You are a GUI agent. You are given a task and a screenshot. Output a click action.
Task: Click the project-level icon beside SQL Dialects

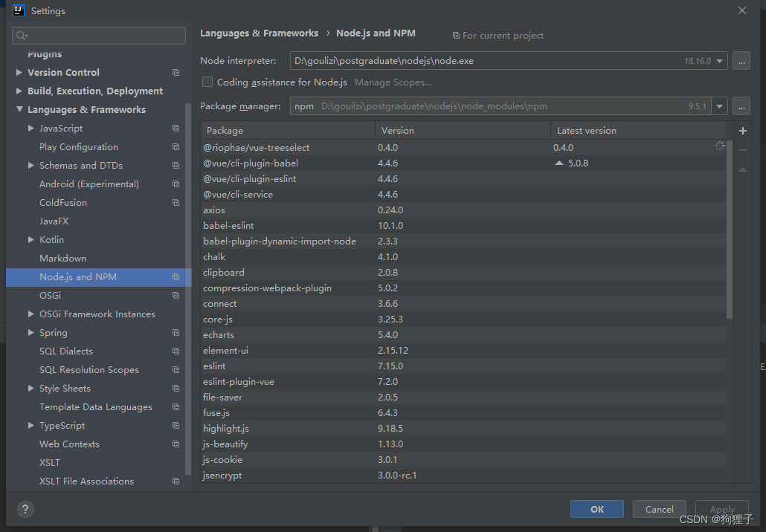pyautogui.click(x=176, y=351)
